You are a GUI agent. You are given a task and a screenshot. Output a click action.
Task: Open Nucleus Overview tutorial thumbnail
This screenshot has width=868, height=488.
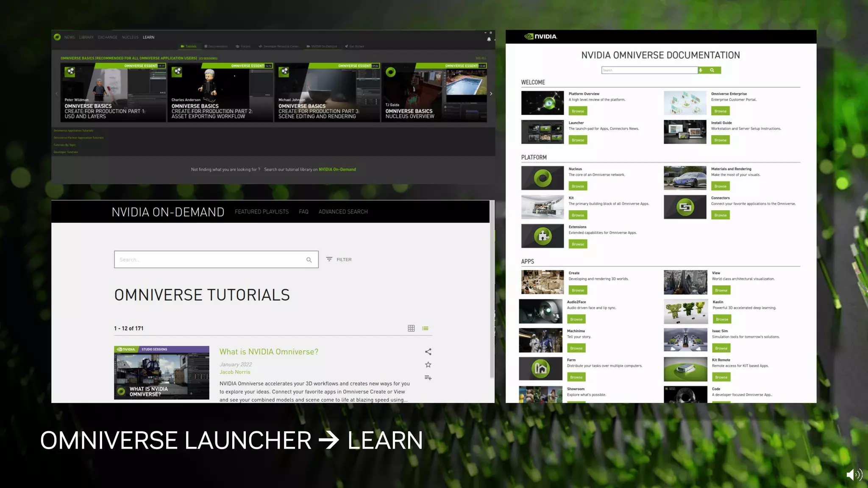coord(434,93)
